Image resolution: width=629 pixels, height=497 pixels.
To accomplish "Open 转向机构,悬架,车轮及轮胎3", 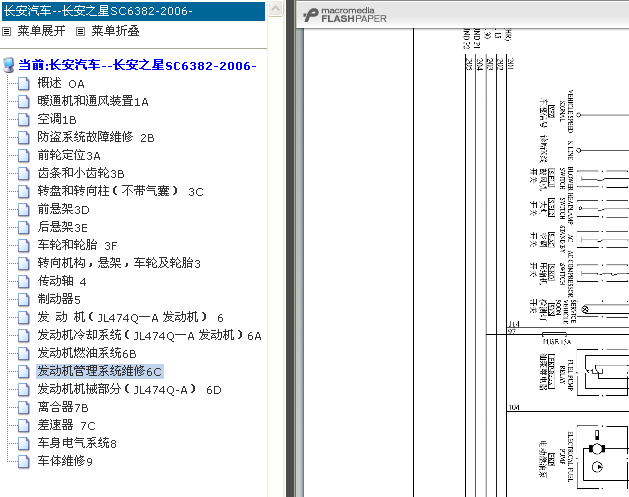I will (x=119, y=263).
